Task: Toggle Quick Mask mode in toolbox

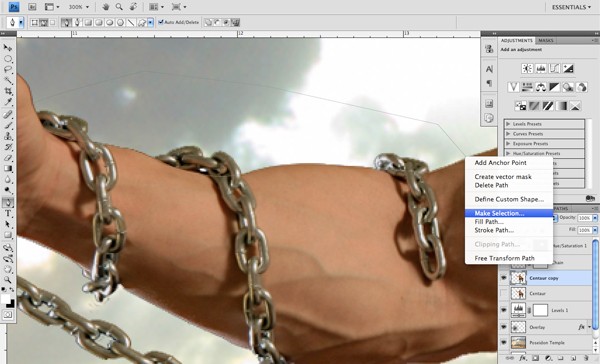Action: (x=8, y=315)
